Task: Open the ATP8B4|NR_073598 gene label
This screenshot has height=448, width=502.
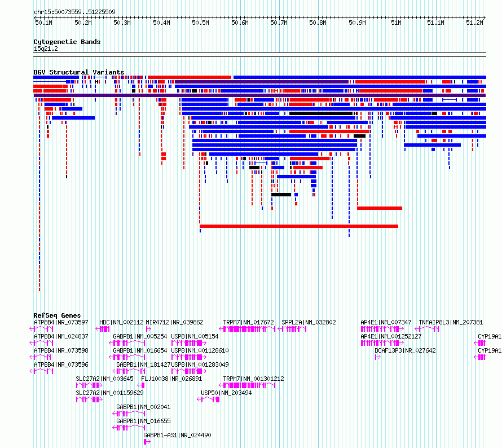Action: [x=61, y=350]
